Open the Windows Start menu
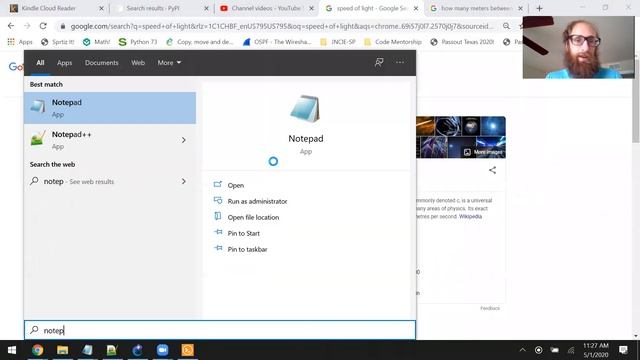The width and height of the screenshot is (640, 360). point(12,350)
